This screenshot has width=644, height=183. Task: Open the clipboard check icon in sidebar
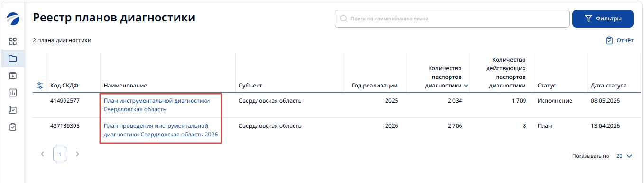coord(13,127)
